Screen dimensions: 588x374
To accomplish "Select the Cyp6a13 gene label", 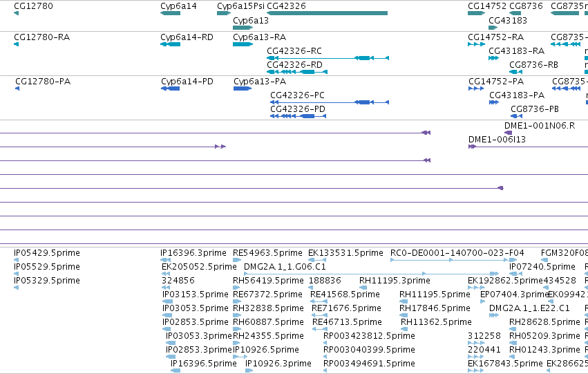I will (251, 21).
